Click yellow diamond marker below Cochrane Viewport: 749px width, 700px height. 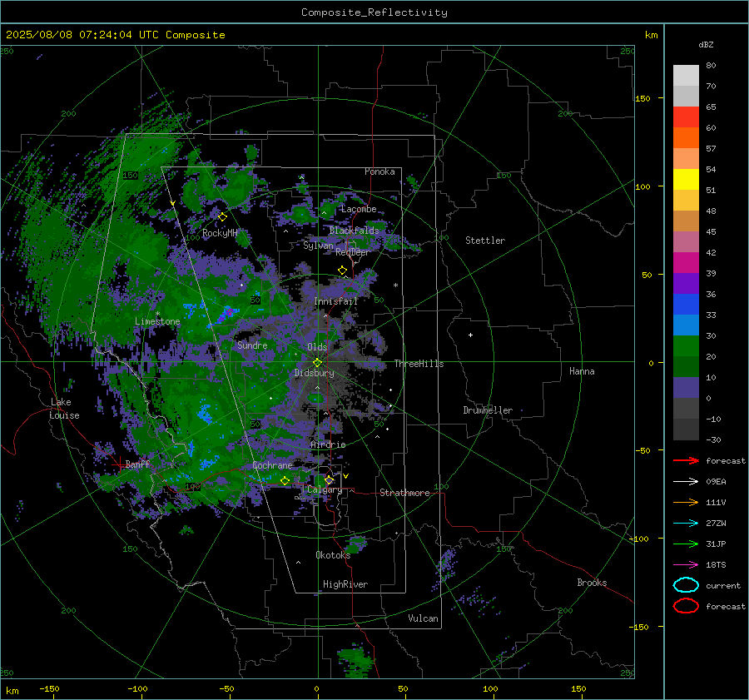point(285,481)
